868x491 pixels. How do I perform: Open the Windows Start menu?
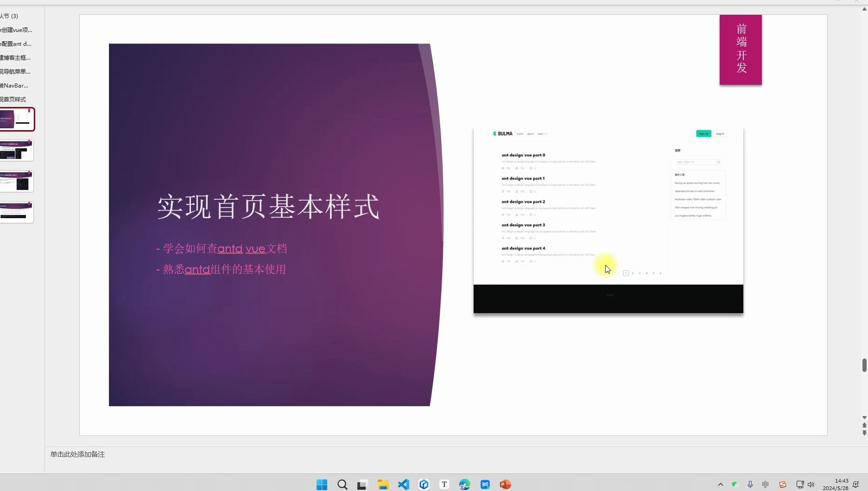click(x=322, y=485)
